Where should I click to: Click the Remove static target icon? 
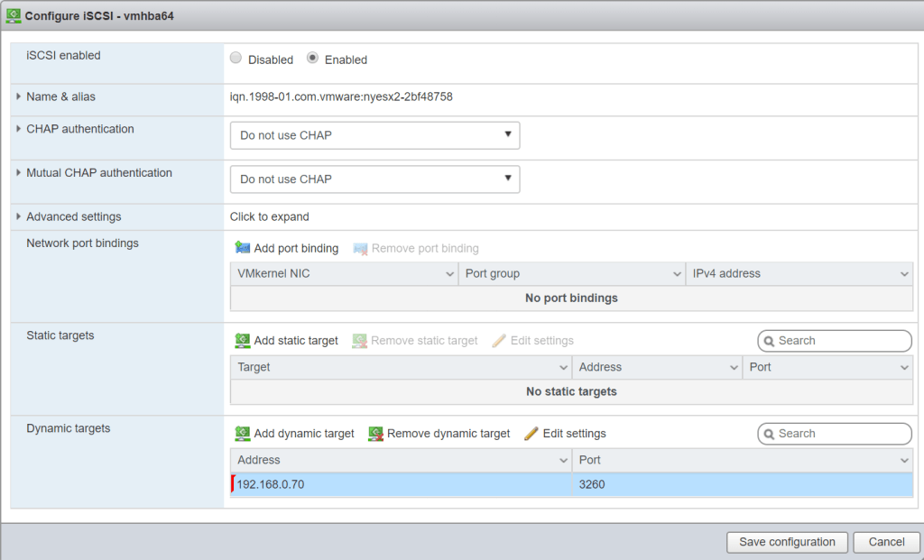[360, 341]
